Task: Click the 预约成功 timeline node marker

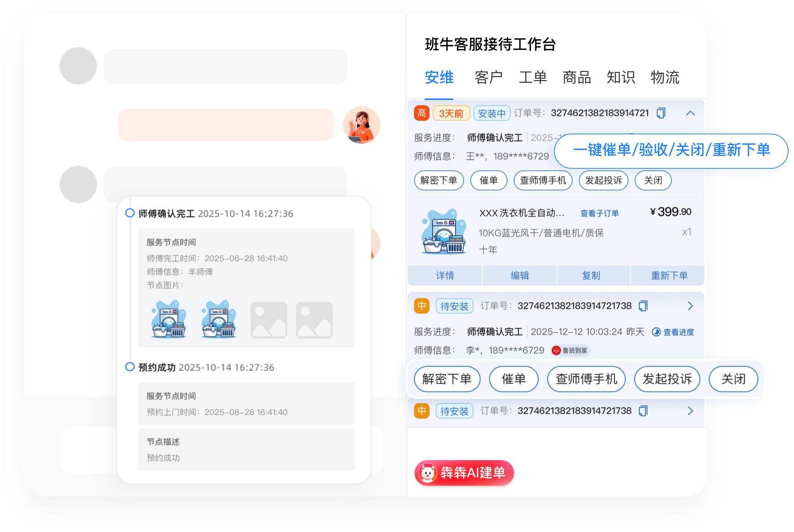Action: pyautogui.click(x=130, y=367)
